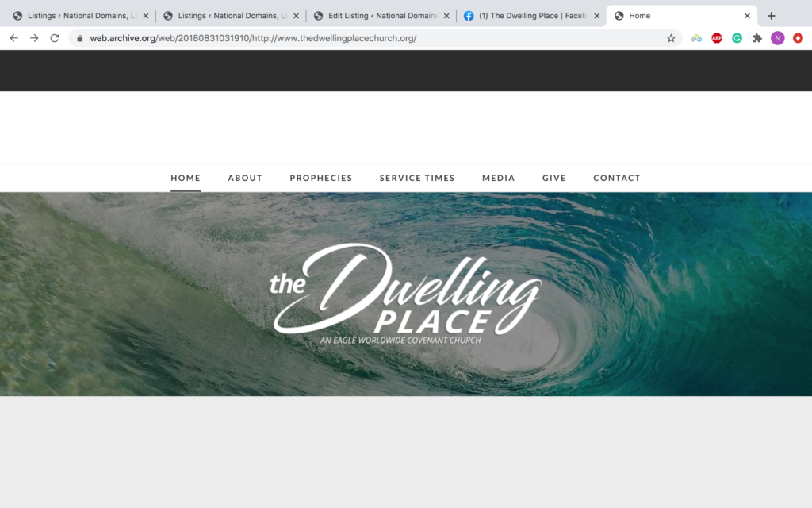Click the red update arrow icon

(x=798, y=38)
